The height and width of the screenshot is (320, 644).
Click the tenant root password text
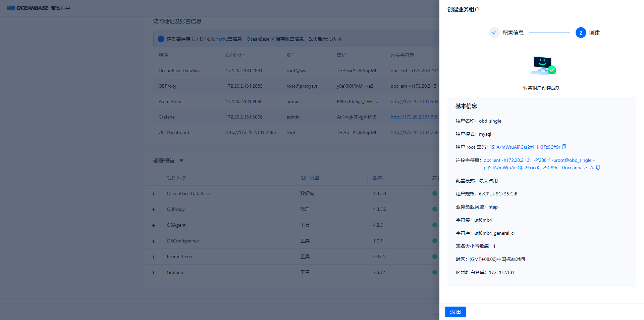[x=525, y=147]
